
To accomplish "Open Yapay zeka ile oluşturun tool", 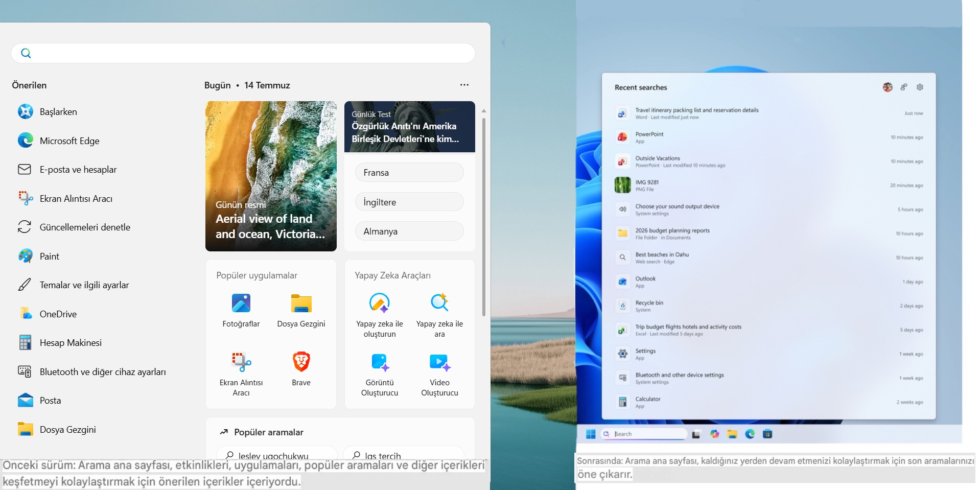I will pos(380,315).
